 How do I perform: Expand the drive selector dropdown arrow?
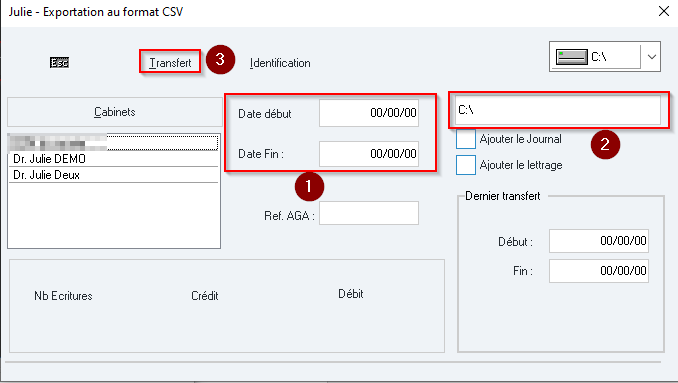point(651,57)
